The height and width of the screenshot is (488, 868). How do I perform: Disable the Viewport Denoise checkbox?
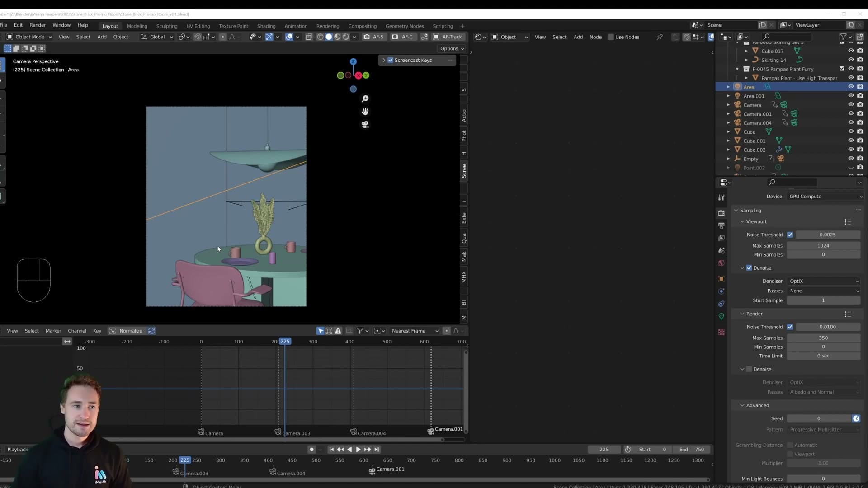click(749, 268)
